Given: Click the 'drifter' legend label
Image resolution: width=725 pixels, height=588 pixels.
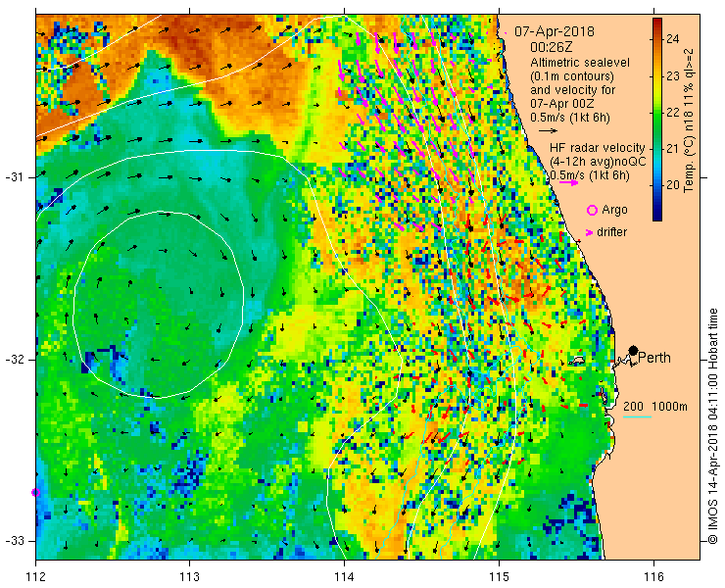Looking at the screenshot, I should (x=611, y=232).
